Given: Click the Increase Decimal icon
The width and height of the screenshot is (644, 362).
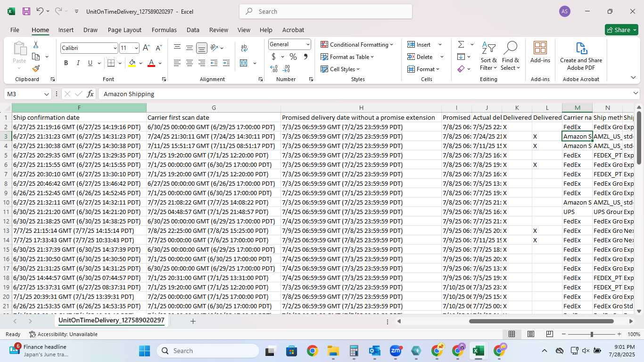Looking at the screenshot, I should pyautogui.click(x=274, y=69).
